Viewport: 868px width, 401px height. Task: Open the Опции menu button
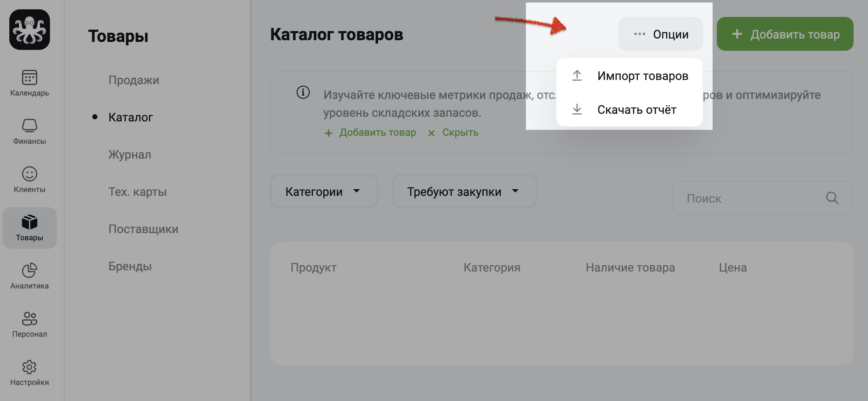[x=661, y=34]
